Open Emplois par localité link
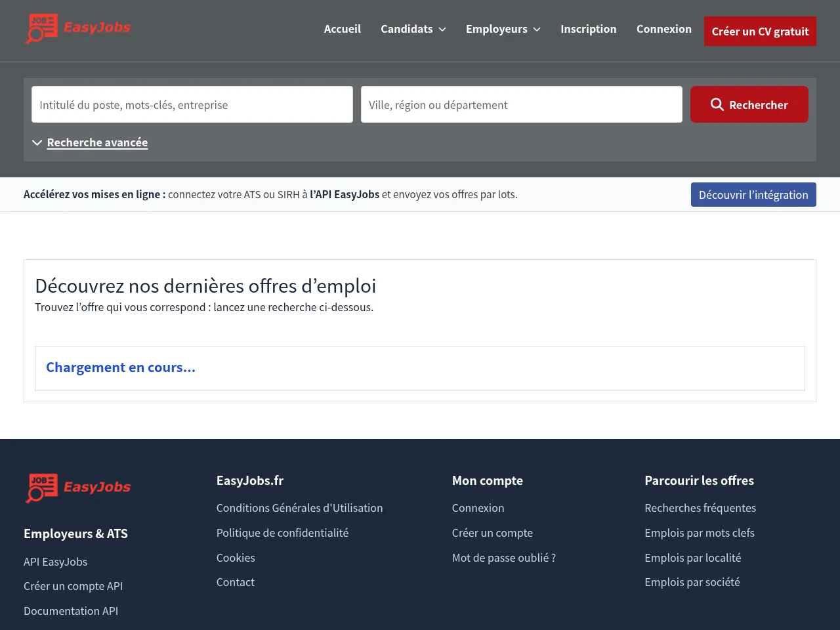Screen dimensions: 840x630 click(x=693, y=558)
